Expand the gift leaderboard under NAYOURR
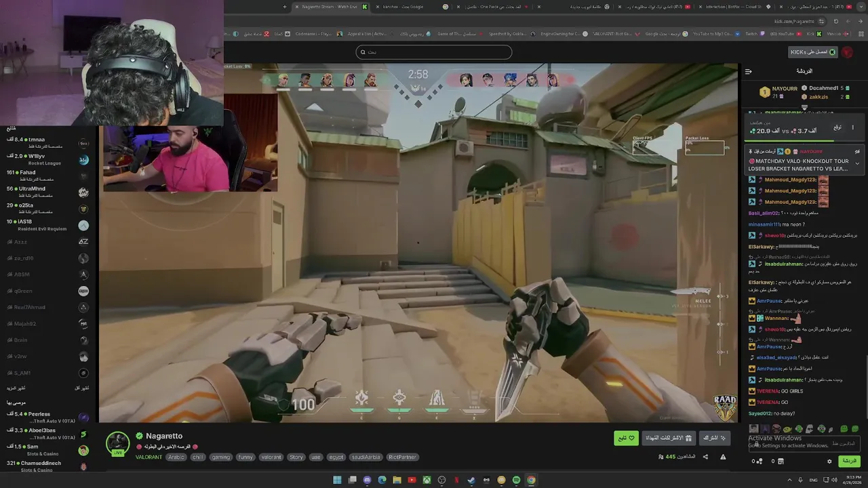This screenshot has height=488, width=868. (805, 107)
